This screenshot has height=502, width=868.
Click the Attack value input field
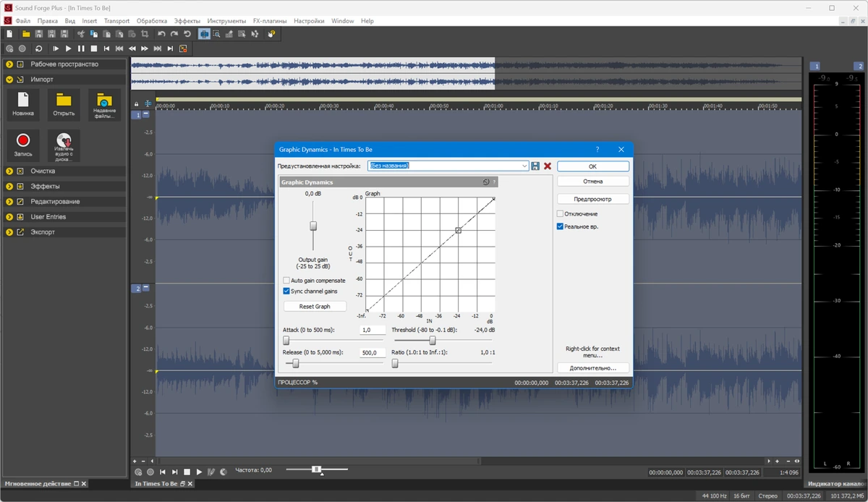coord(373,330)
